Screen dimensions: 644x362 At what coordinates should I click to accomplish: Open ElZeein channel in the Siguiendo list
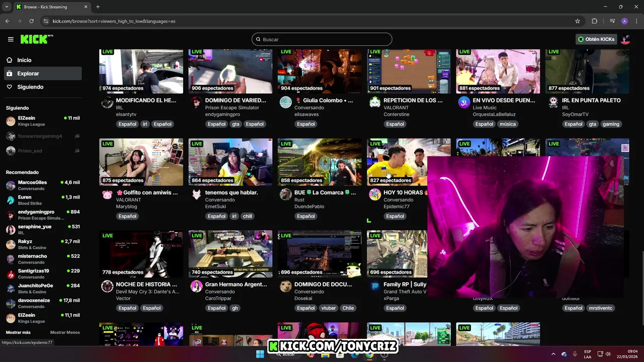43,121
